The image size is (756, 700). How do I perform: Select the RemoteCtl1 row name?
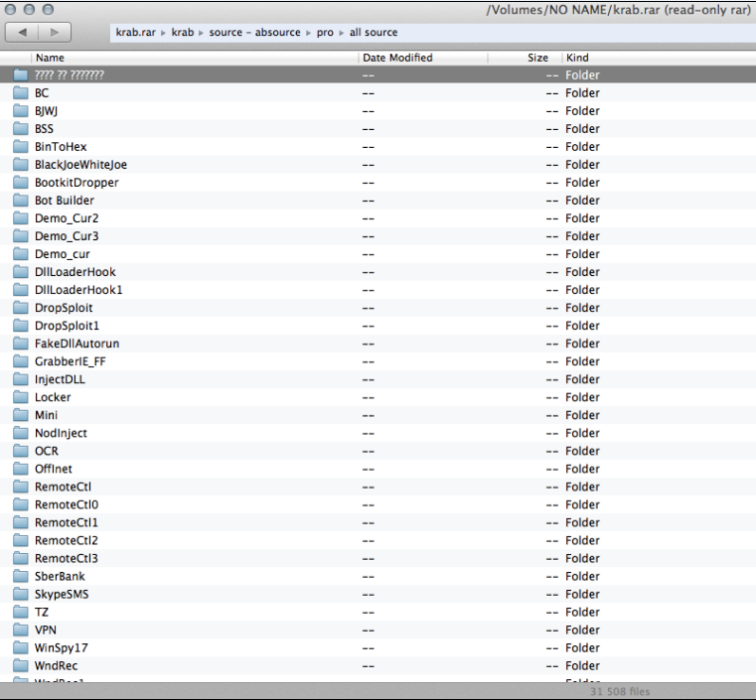click(67, 522)
